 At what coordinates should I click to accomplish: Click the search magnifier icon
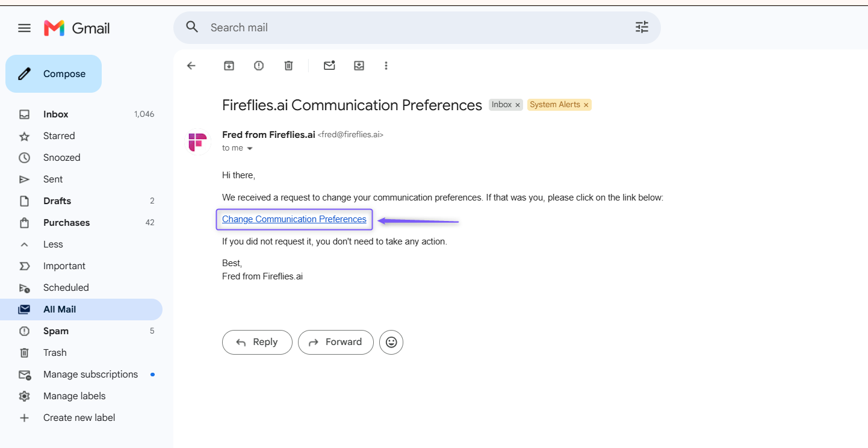[192, 27]
